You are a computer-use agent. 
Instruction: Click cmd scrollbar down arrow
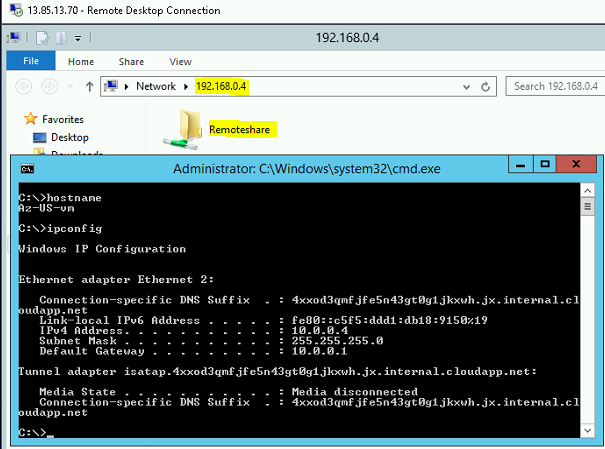click(x=587, y=430)
